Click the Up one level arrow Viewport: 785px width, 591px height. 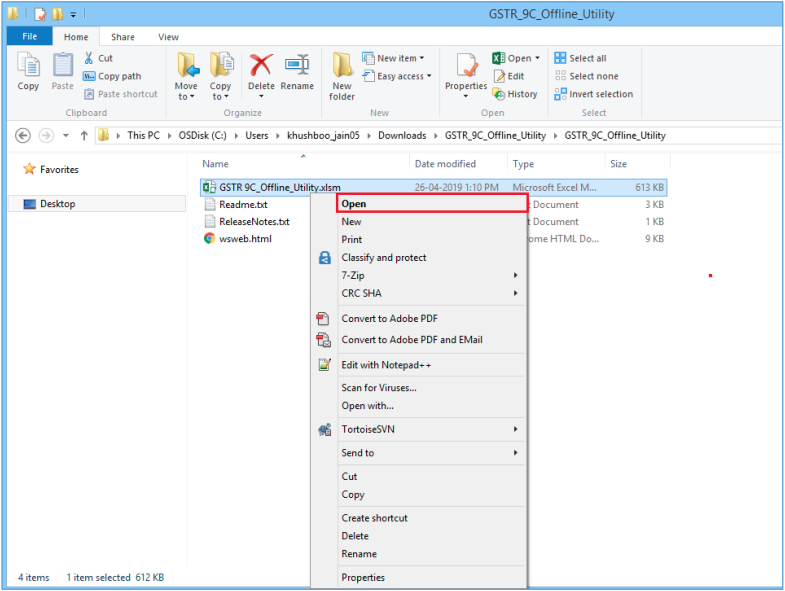click(x=84, y=136)
